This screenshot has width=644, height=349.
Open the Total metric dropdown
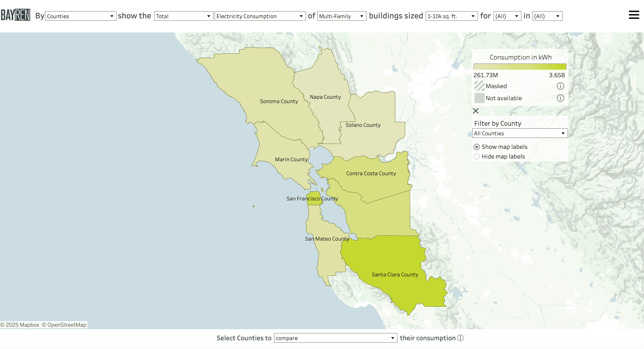184,16
